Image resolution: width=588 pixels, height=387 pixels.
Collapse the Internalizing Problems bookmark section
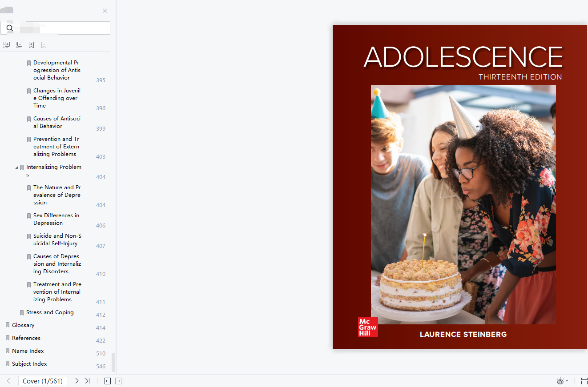[x=17, y=168]
